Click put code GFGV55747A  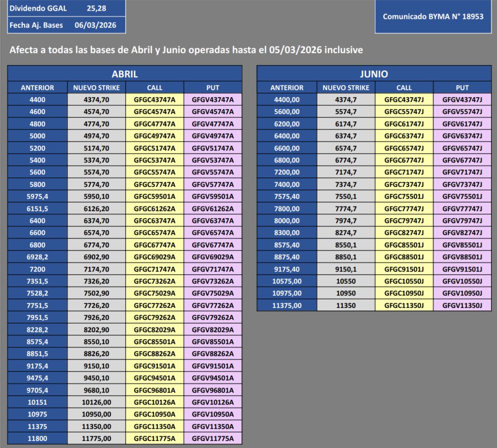pos(213,172)
